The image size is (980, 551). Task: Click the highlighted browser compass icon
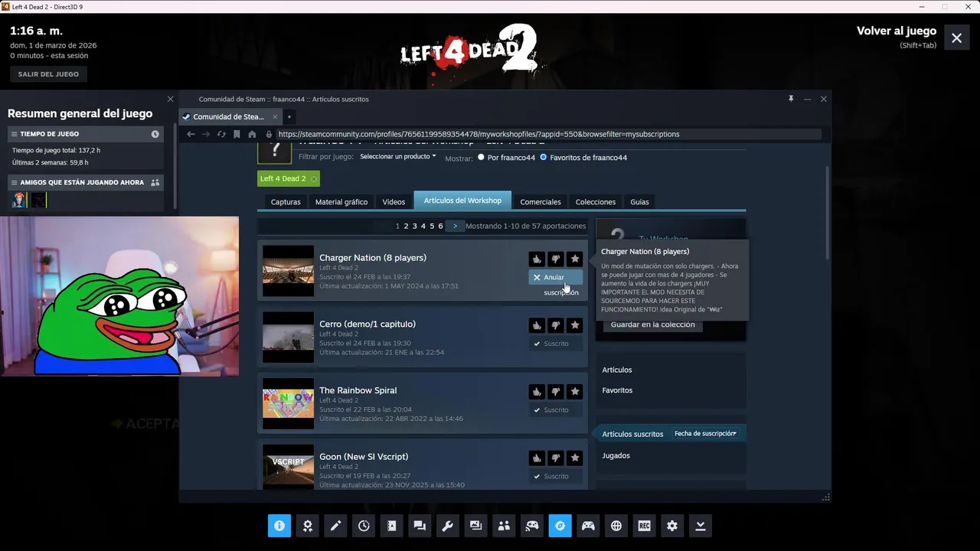(560, 526)
